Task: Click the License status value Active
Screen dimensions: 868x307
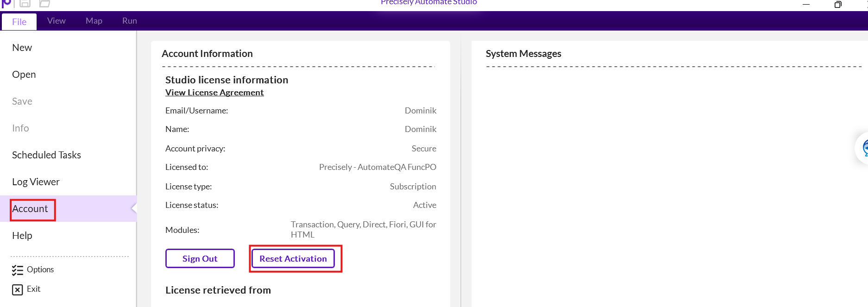Action: (x=425, y=205)
